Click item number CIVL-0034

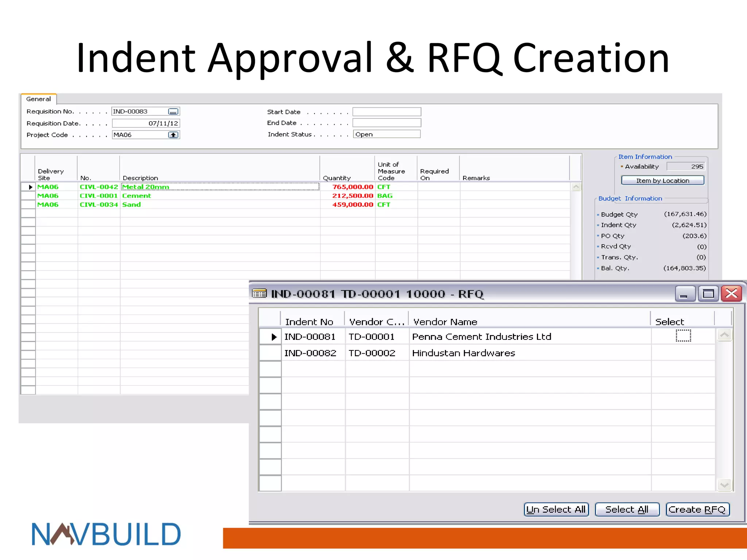pos(99,205)
